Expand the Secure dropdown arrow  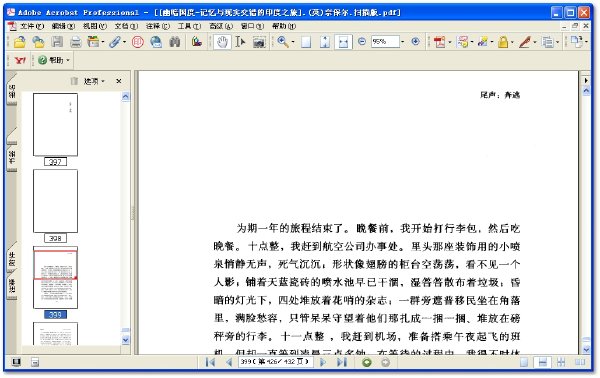[512, 42]
